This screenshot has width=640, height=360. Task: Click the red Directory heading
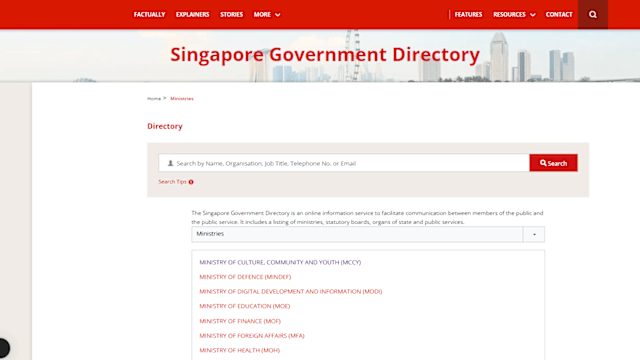click(x=165, y=126)
